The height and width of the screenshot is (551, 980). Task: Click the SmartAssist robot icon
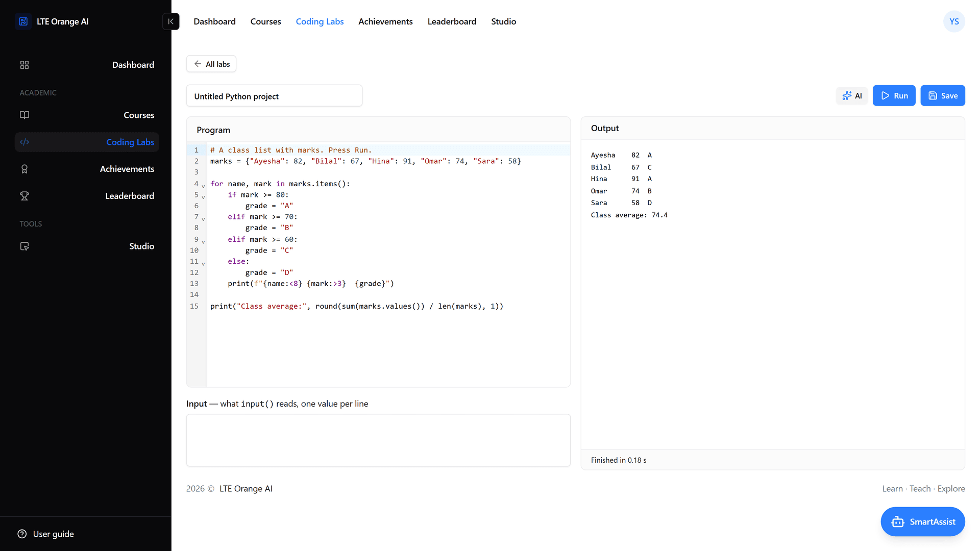[898, 521]
